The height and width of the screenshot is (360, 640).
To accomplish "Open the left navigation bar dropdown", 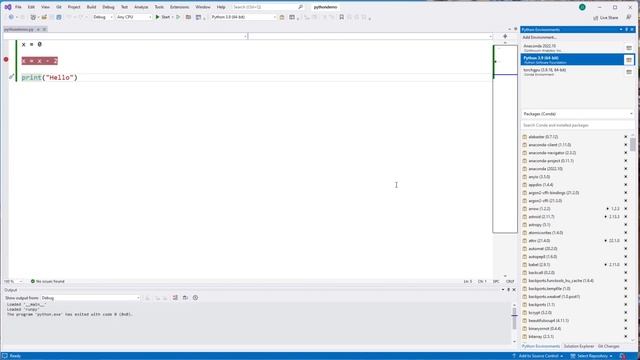I will pos(125,36).
